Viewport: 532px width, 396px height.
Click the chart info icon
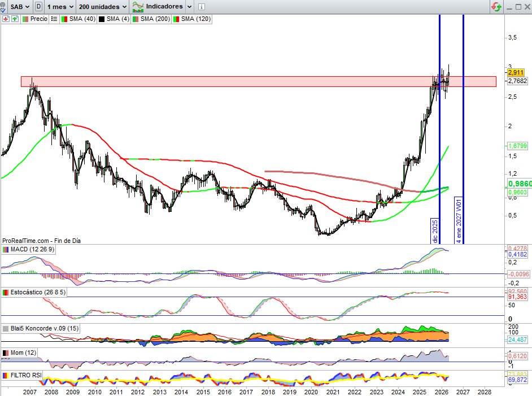[x=201, y=6]
